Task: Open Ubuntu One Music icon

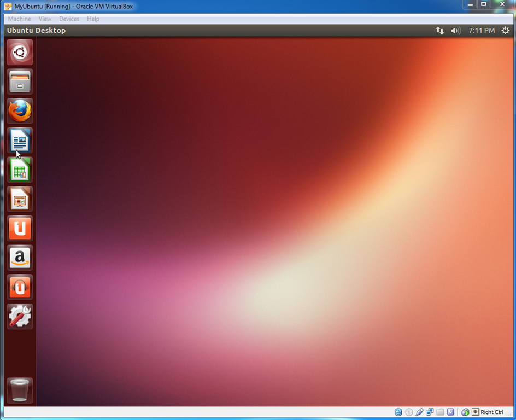Action: tap(20, 287)
